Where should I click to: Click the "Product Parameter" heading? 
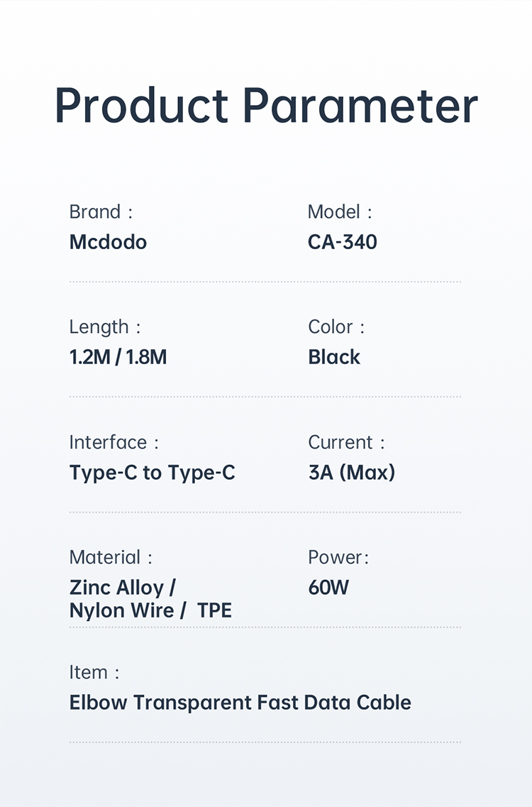(x=266, y=106)
